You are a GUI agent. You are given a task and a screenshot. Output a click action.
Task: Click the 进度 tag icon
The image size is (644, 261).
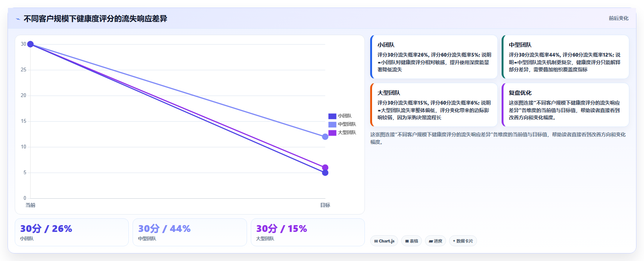(x=431, y=241)
